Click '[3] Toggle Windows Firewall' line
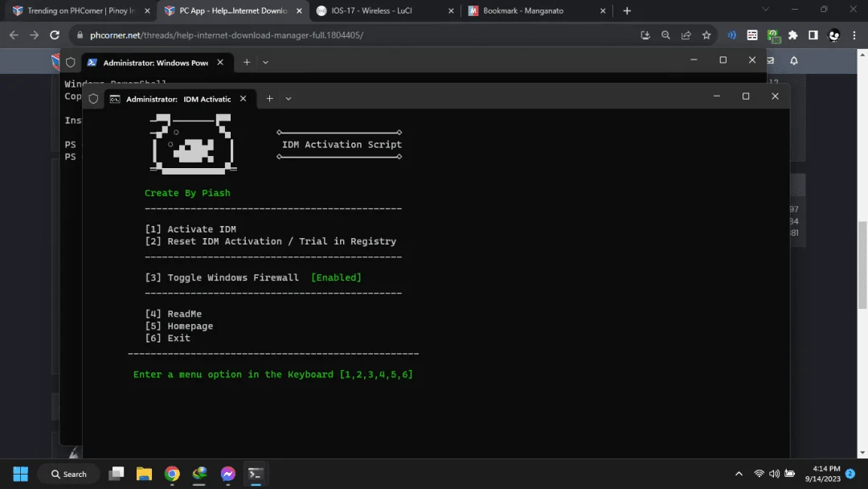The height and width of the screenshot is (489, 868). click(222, 277)
